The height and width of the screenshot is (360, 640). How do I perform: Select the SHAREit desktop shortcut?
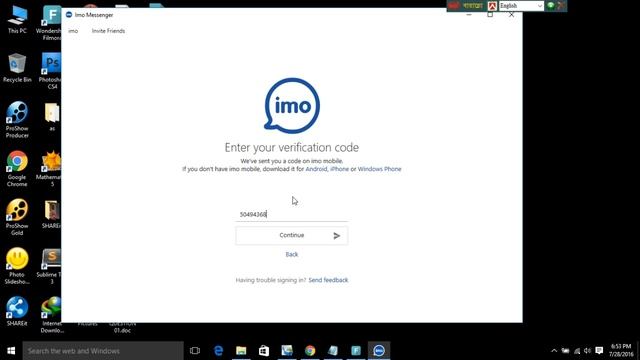[x=17, y=311]
